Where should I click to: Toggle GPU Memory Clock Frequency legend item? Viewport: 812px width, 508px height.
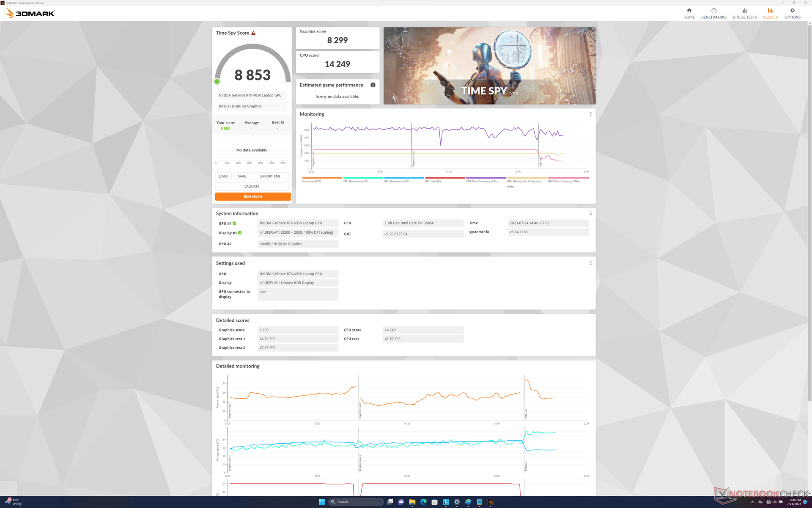pos(527,182)
